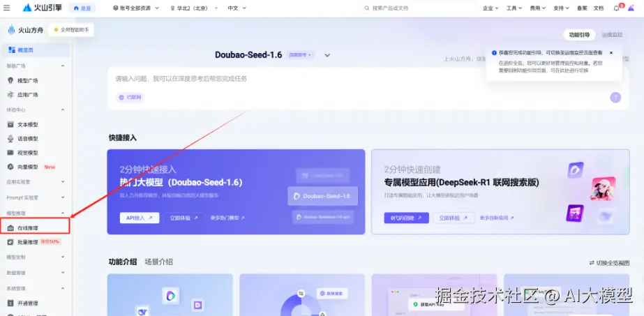The image size is (644, 316).
Task: Collapse the 智能广场 sidebar section
Action: pos(63,66)
